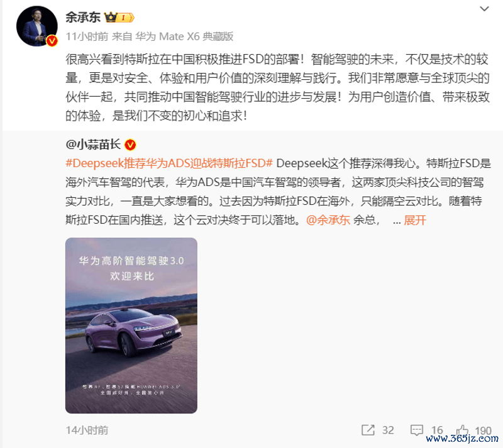Open the 余承东 username link
Screen dimensions: 503x448
coord(83,17)
